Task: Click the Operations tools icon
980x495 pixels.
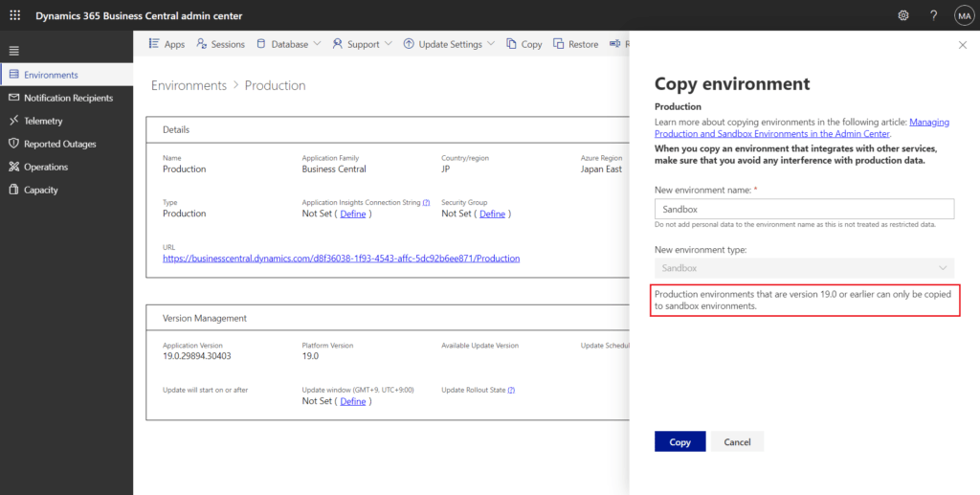Action: tap(13, 167)
